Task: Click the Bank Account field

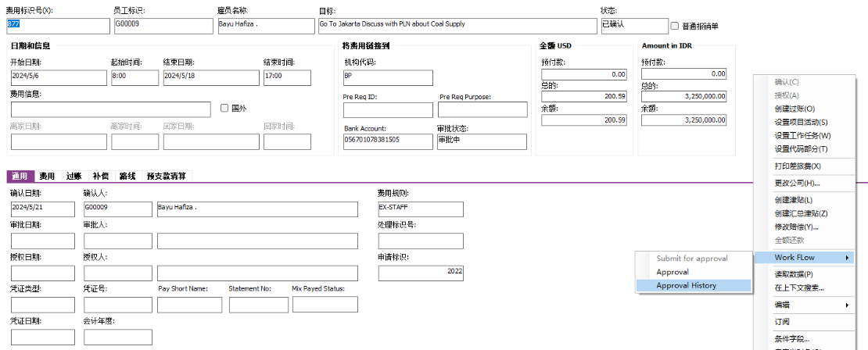Action: pyautogui.click(x=386, y=141)
